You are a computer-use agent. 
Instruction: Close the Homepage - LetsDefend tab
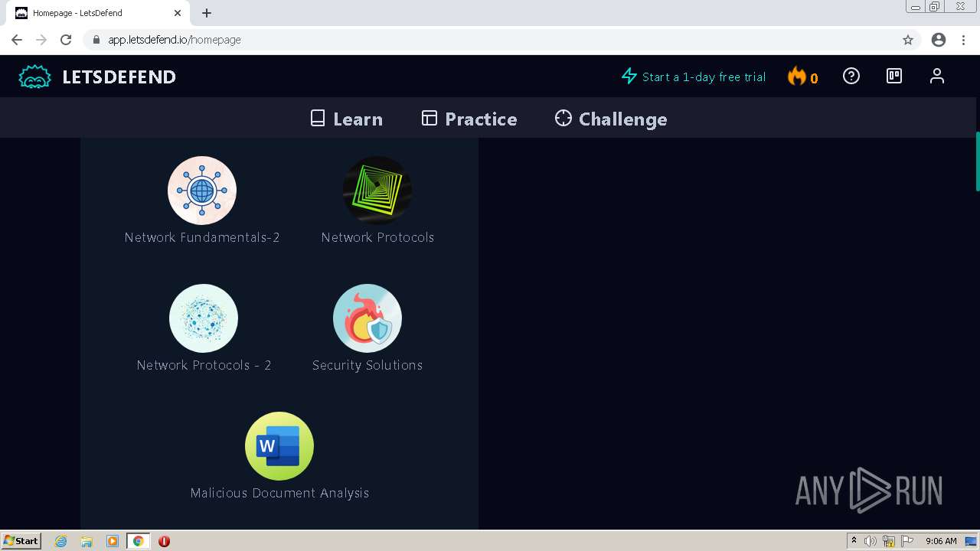[x=178, y=13]
